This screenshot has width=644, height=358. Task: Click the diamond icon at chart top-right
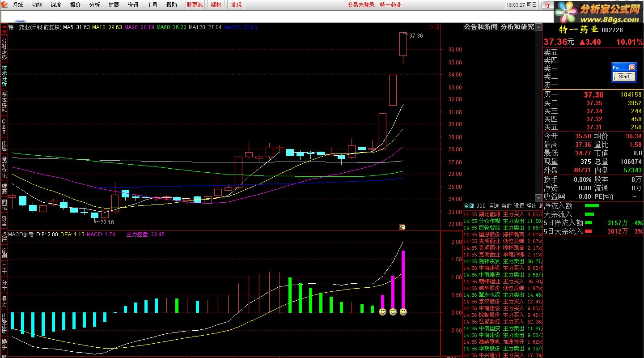point(431,27)
